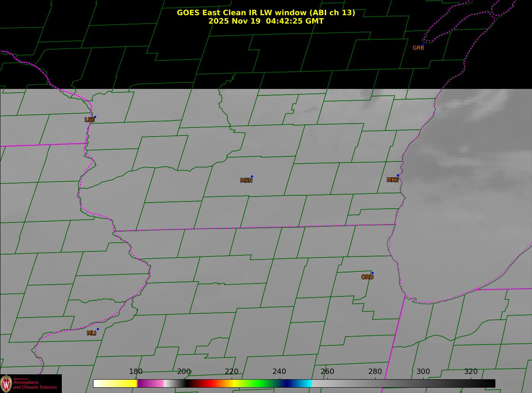Click the blue station dot at MLI
This screenshot has width=532, height=393.
tap(98, 329)
